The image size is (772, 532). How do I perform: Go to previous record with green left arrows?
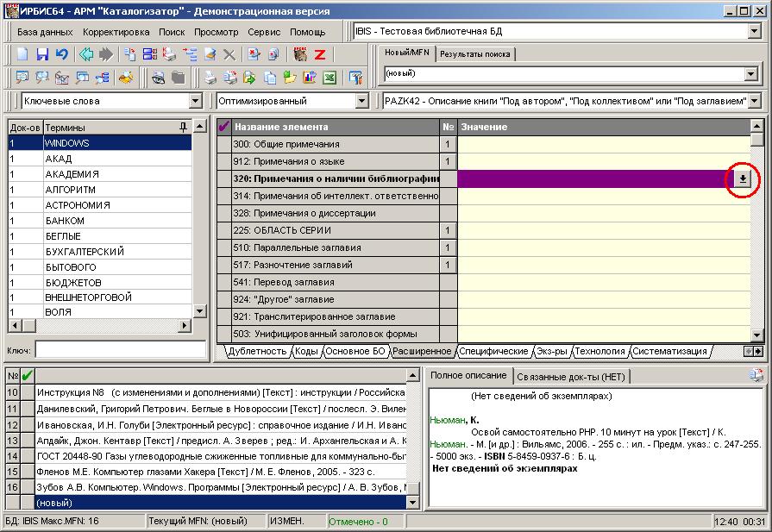[x=86, y=54]
